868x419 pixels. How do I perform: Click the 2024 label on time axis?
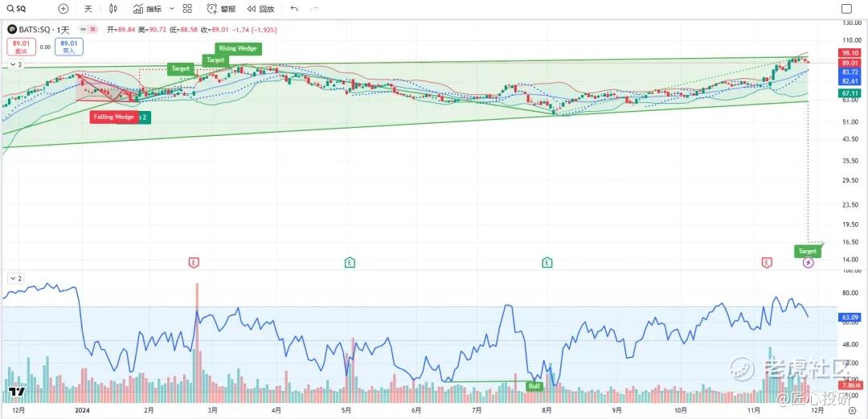[81, 411]
